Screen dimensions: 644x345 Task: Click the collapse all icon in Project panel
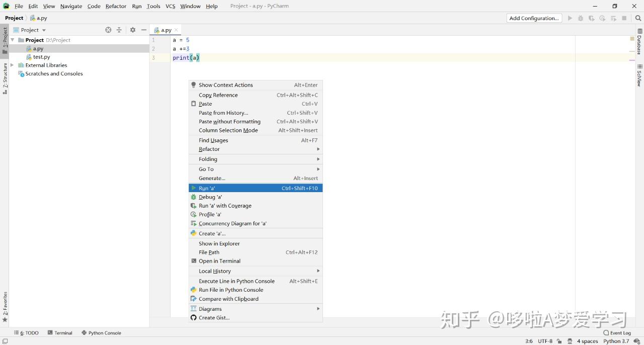(x=119, y=30)
